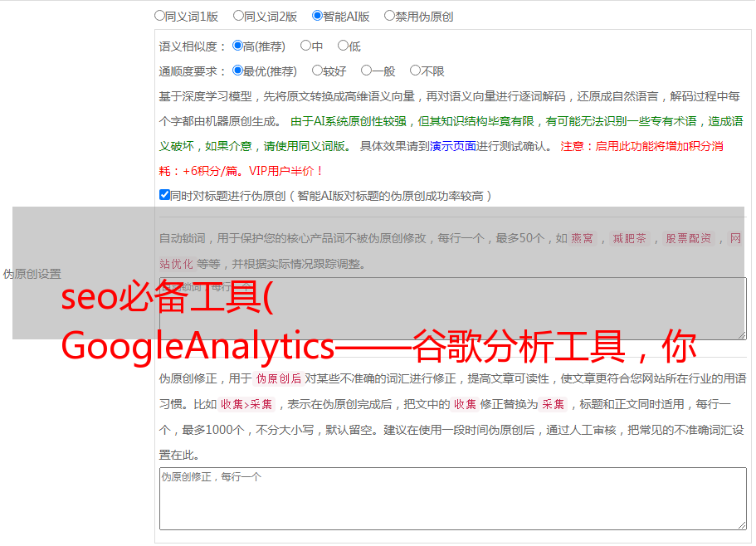Click the green 由于AI系统原创性较强 warning text

[x=451, y=134]
